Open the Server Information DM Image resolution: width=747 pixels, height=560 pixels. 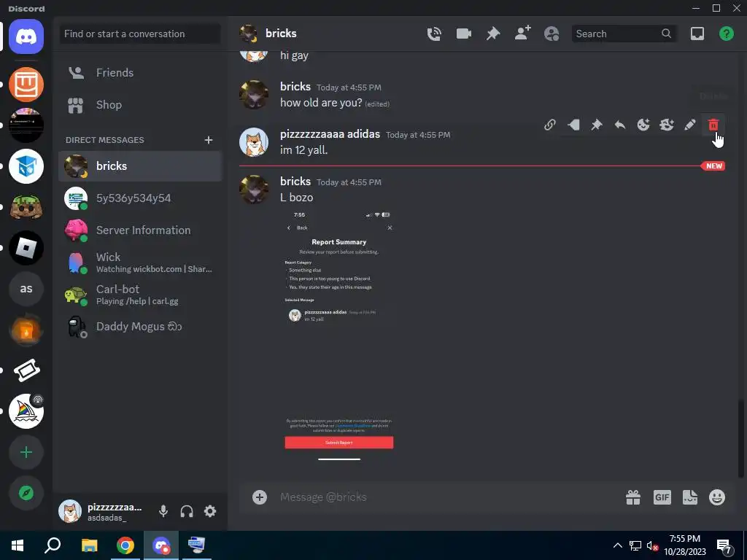140,230
